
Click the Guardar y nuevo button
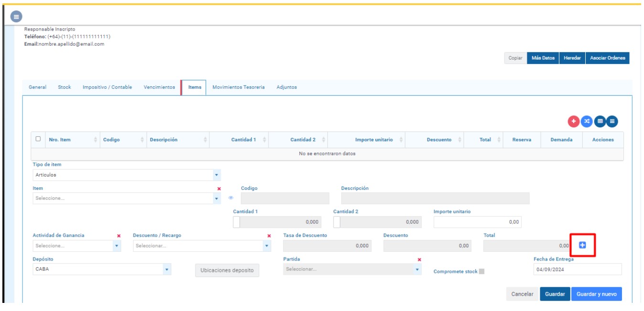[597, 294]
